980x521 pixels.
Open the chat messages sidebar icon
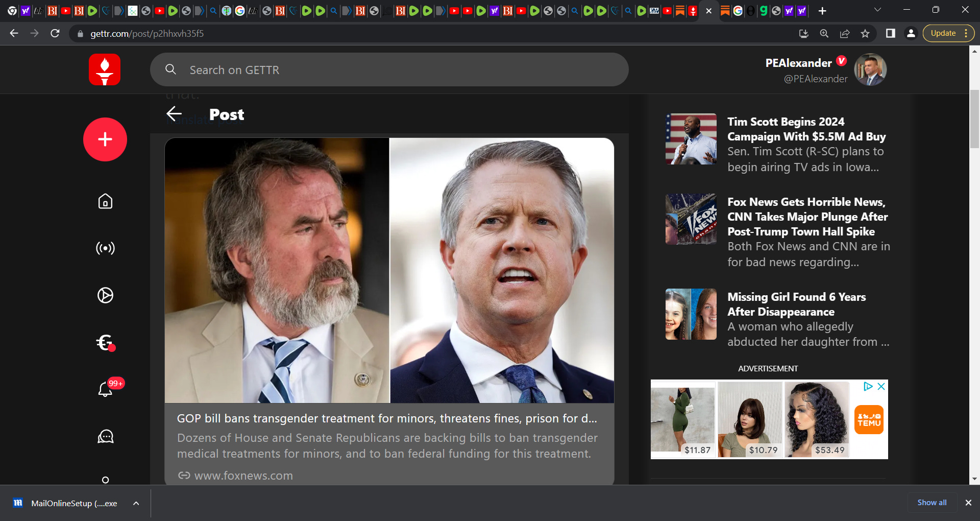[x=105, y=436]
